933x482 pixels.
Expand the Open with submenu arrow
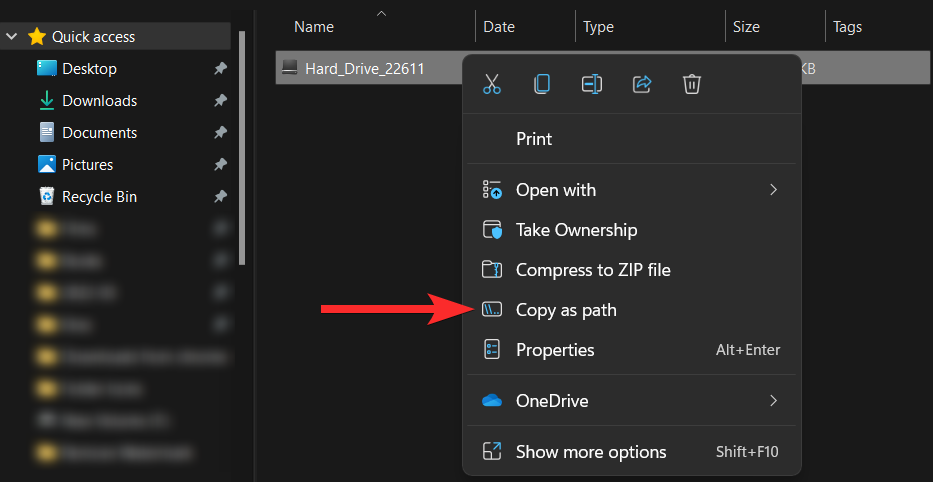click(773, 190)
